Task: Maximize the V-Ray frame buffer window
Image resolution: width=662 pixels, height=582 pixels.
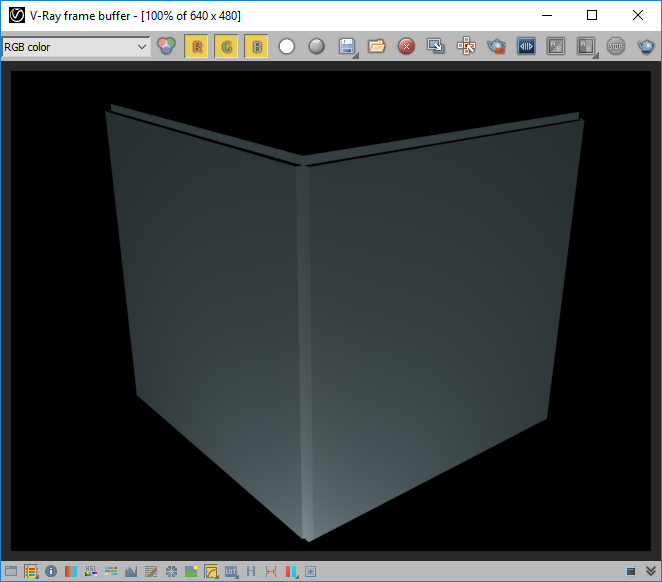Action: [592, 16]
